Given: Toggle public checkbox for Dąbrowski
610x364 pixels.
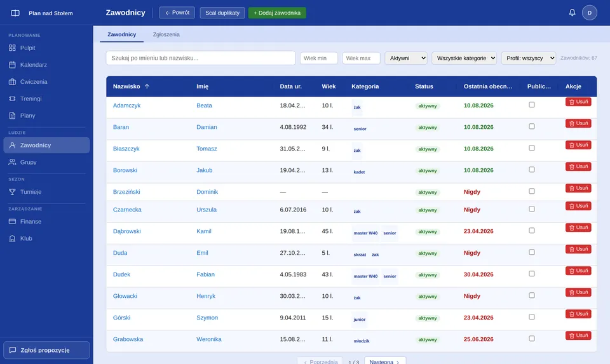Looking at the screenshot, I should coord(532,231).
